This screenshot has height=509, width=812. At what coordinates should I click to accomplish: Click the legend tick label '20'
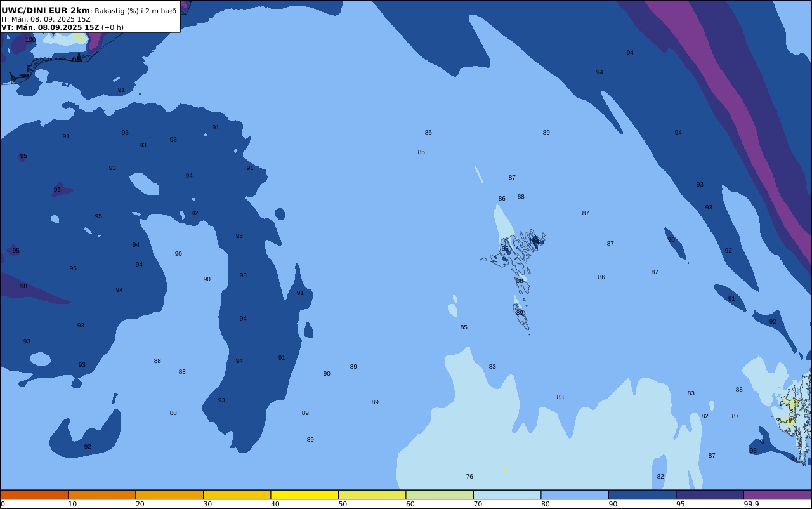140,504
